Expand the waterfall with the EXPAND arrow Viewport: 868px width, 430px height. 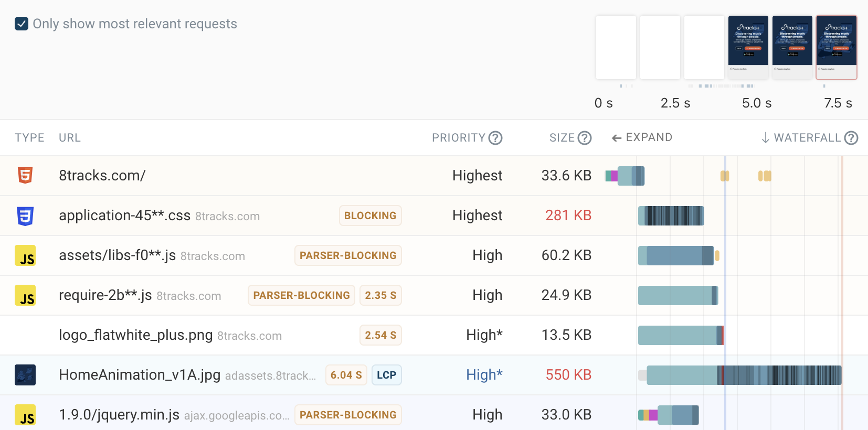pos(642,137)
